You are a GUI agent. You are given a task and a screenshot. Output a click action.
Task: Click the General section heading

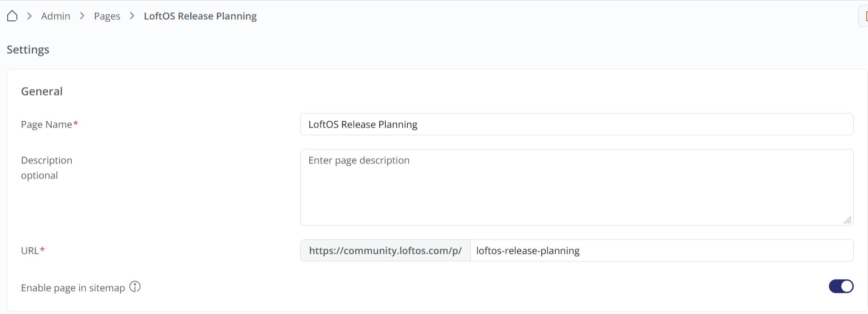[42, 91]
